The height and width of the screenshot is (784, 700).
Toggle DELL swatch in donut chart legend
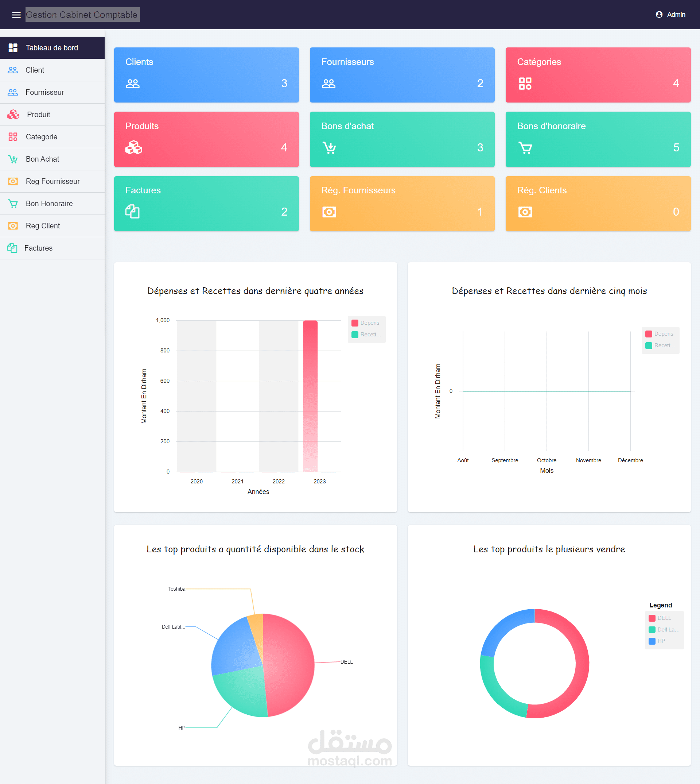[652, 618]
